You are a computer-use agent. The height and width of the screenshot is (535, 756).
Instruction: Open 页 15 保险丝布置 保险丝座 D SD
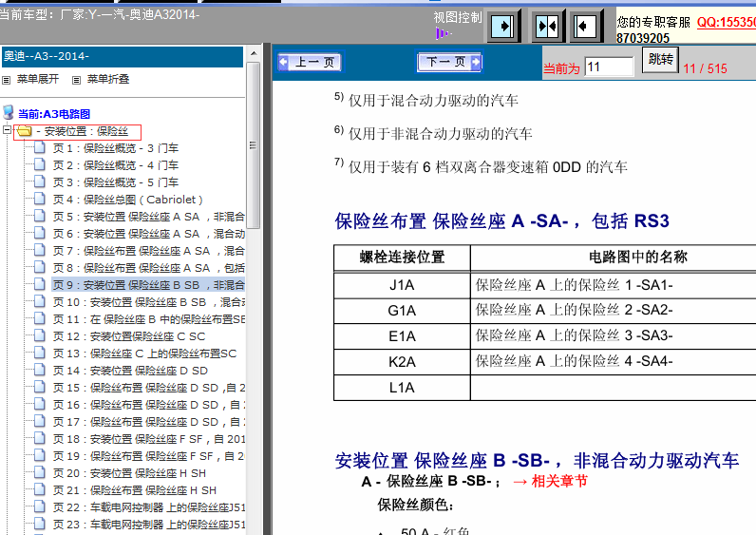148,388
